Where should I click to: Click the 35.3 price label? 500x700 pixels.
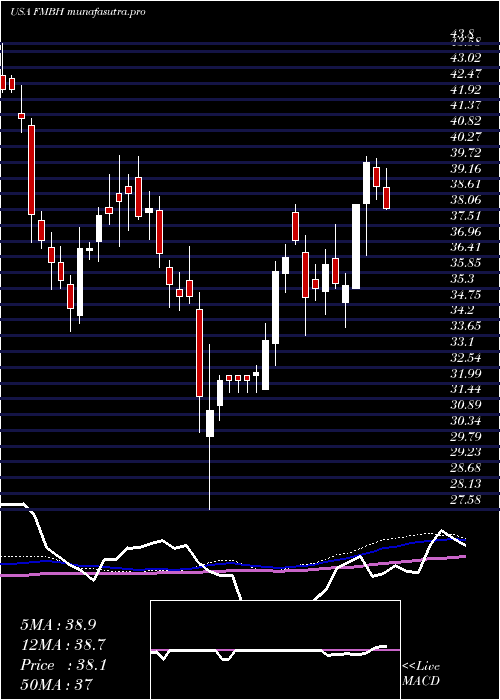point(461,279)
